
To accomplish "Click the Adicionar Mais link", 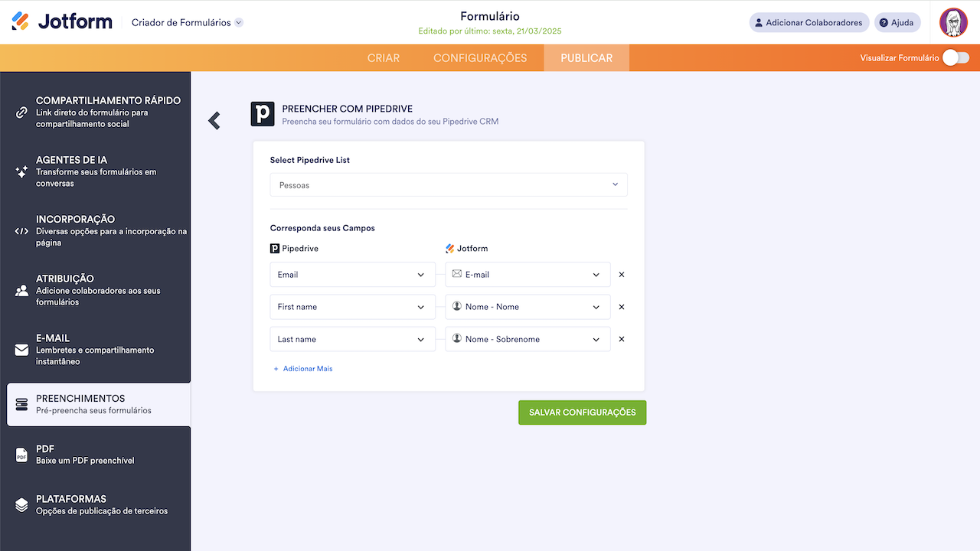I will [302, 368].
